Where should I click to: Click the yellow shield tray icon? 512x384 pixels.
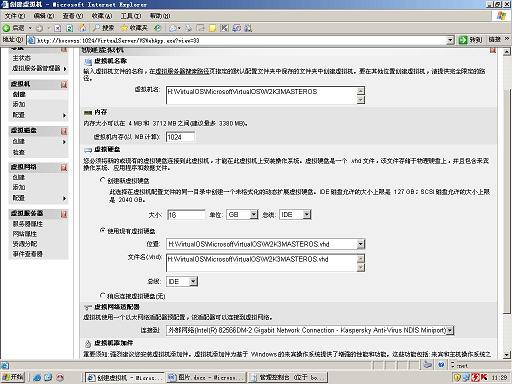point(457,377)
